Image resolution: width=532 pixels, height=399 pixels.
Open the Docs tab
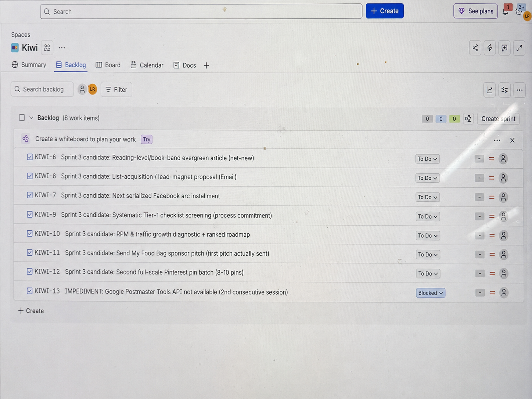point(185,65)
